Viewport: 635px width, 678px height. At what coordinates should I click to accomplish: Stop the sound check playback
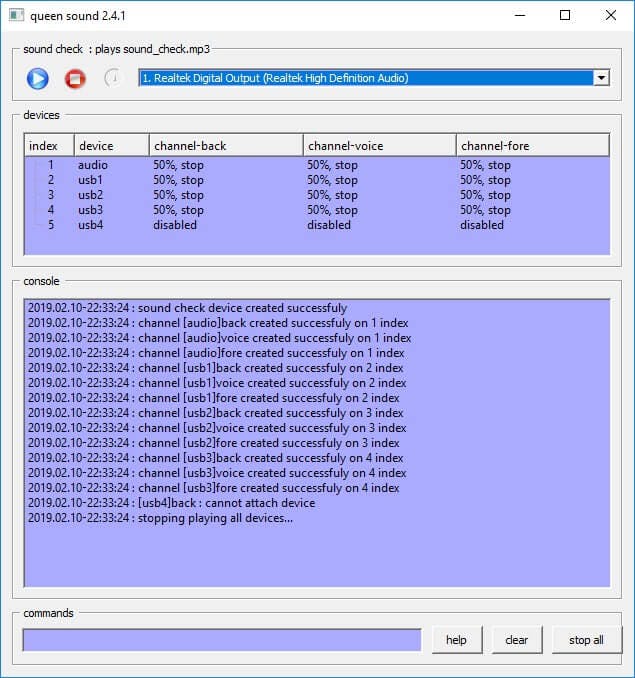tap(75, 78)
